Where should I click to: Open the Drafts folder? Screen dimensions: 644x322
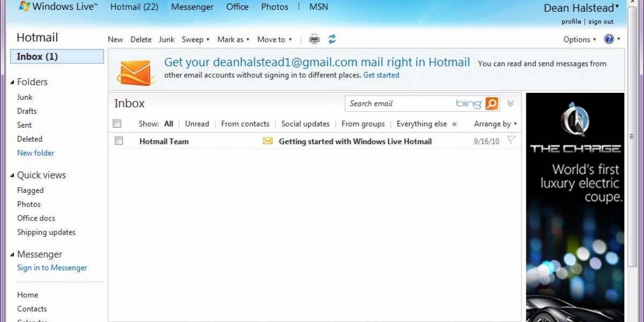(27, 111)
